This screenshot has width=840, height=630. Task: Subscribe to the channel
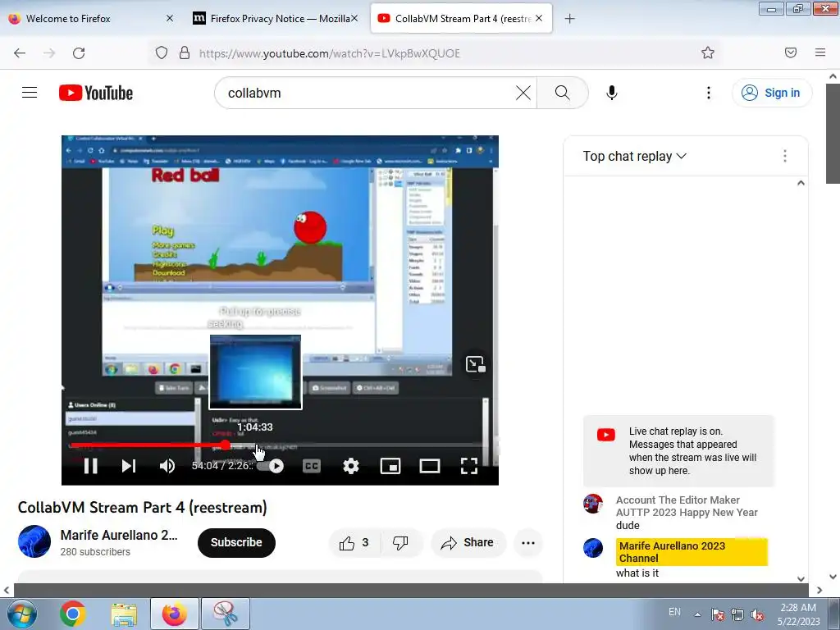click(236, 543)
